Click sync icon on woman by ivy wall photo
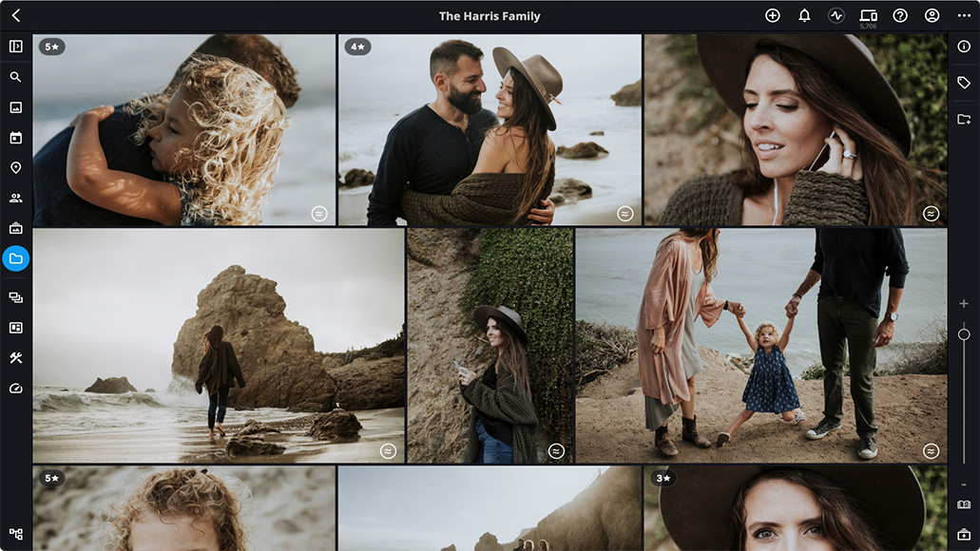 point(556,451)
